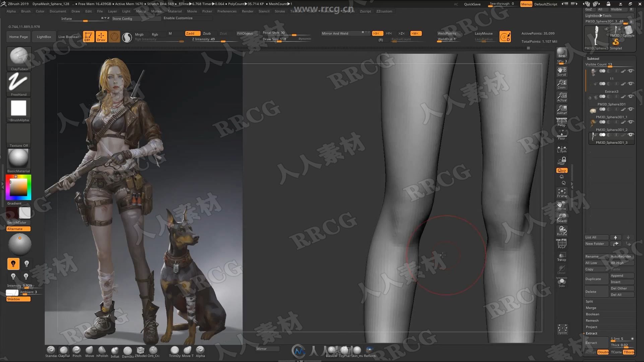Toggle visibility eye of PM3D_Sphere3D1_3 subtool
644x362 pixels.
[631, 135]
